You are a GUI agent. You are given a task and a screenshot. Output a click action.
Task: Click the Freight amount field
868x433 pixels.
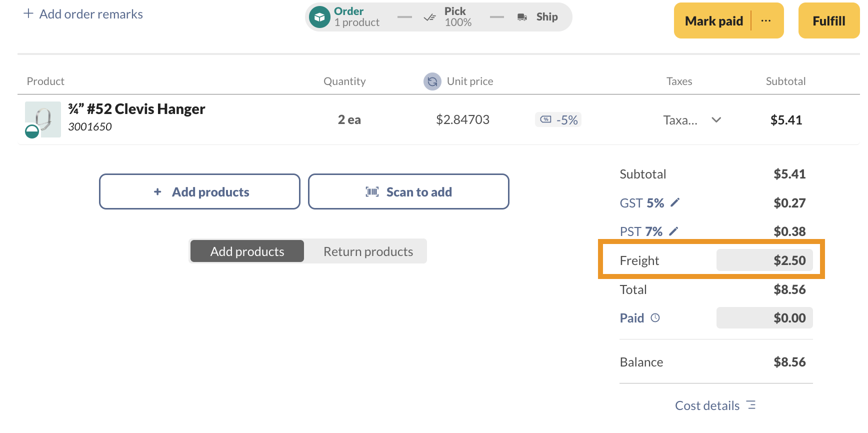[x=764, y=260]
